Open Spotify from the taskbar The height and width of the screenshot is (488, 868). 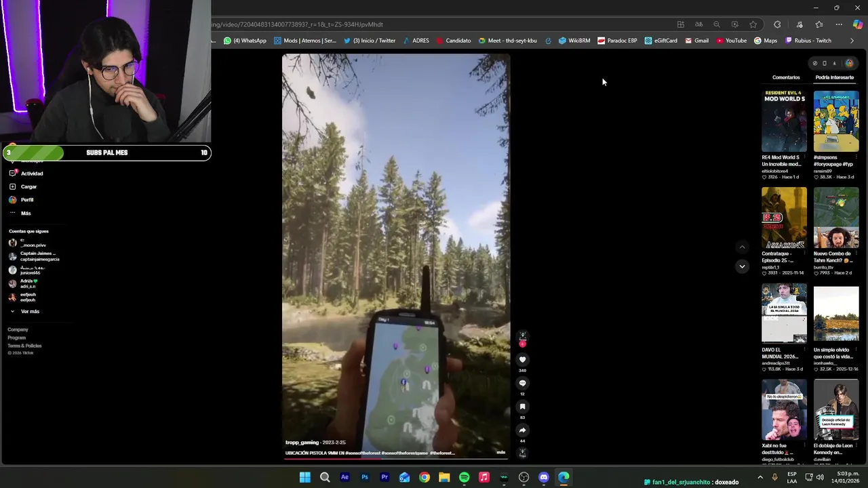pyautogui.click(x=464, y=477)
